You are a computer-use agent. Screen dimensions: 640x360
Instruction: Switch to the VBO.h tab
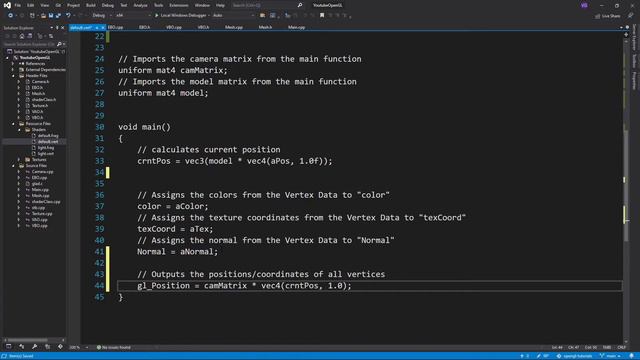click(x=203, y=27)
